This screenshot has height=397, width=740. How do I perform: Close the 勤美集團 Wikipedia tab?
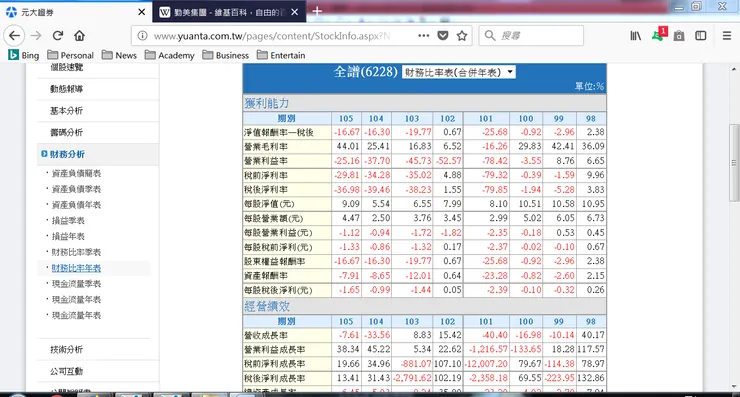294,12
